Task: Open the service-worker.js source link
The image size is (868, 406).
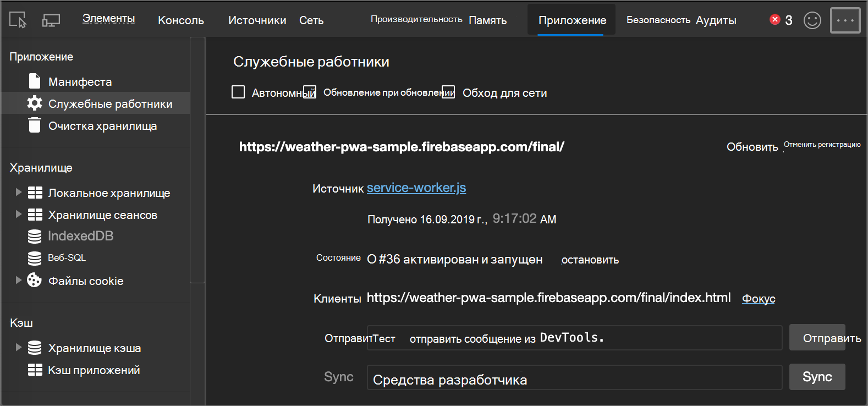Action: tap(416, 188)
